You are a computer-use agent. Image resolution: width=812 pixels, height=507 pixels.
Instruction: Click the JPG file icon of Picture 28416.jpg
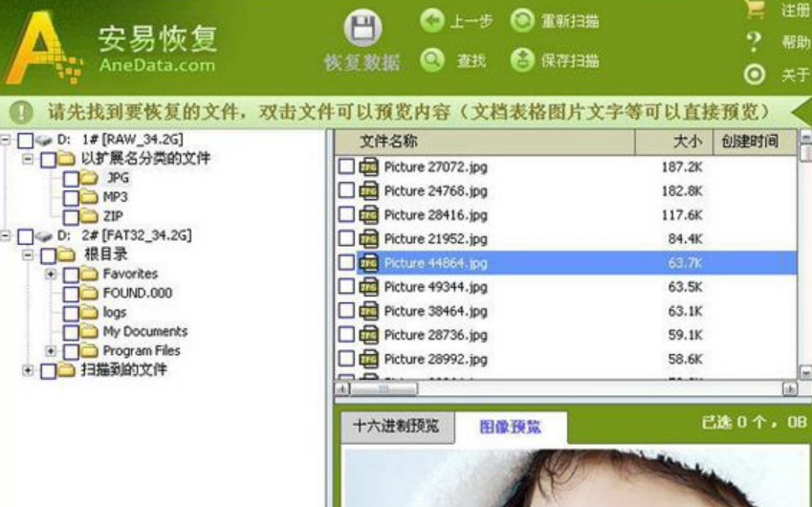[369, 215]
